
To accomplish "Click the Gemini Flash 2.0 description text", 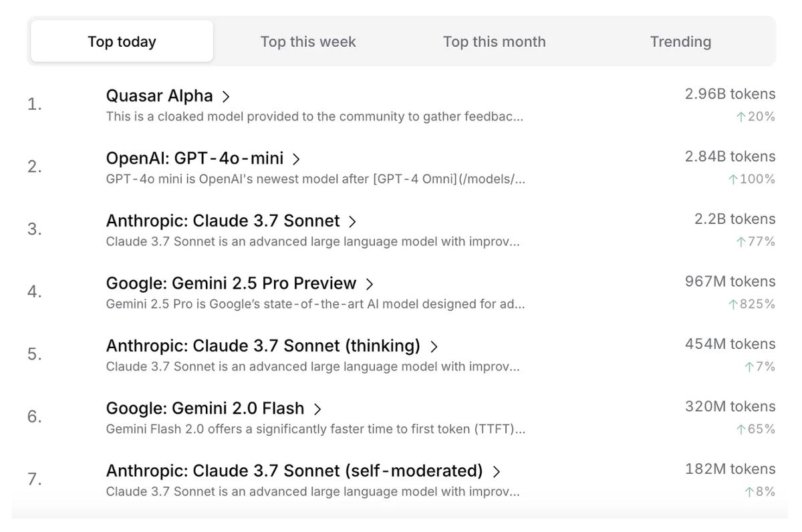I will (x=315, y=429).
